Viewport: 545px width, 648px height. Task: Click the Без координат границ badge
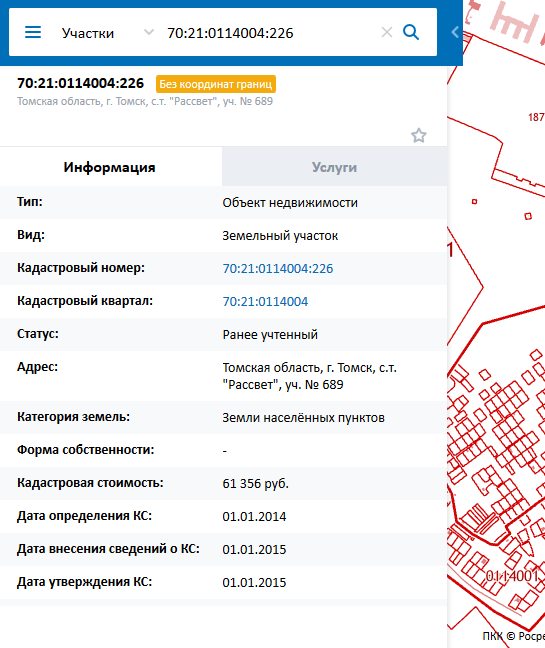pos(216,84)
